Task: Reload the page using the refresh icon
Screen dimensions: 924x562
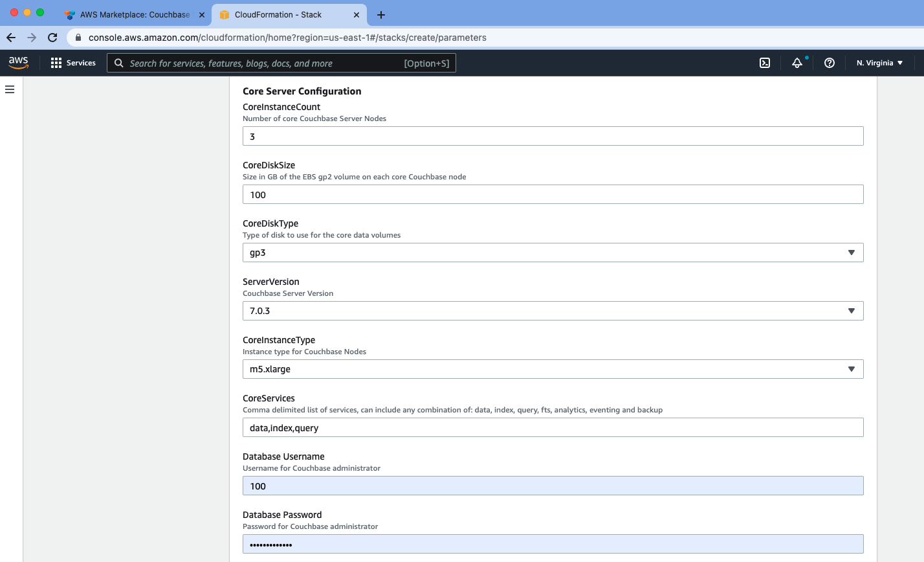Action: coord(52,37)
